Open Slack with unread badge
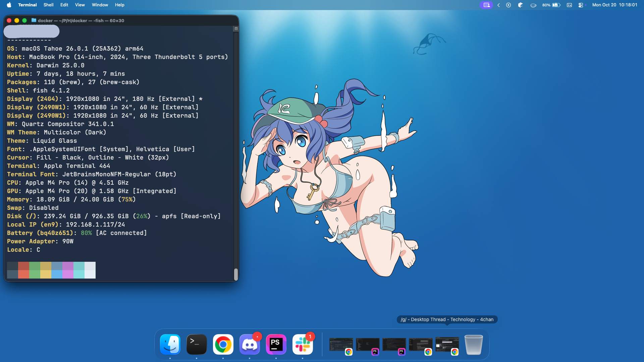The image size is (644, 362). tap(303, 344)
